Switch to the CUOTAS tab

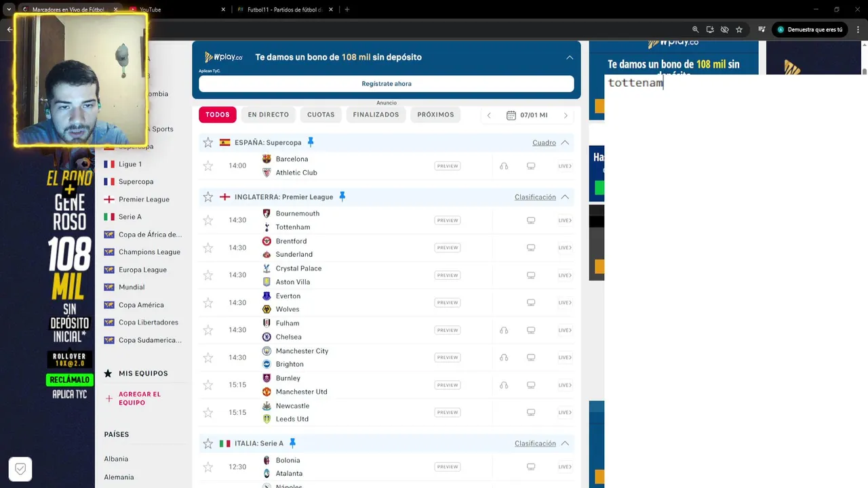pos(321,115)
